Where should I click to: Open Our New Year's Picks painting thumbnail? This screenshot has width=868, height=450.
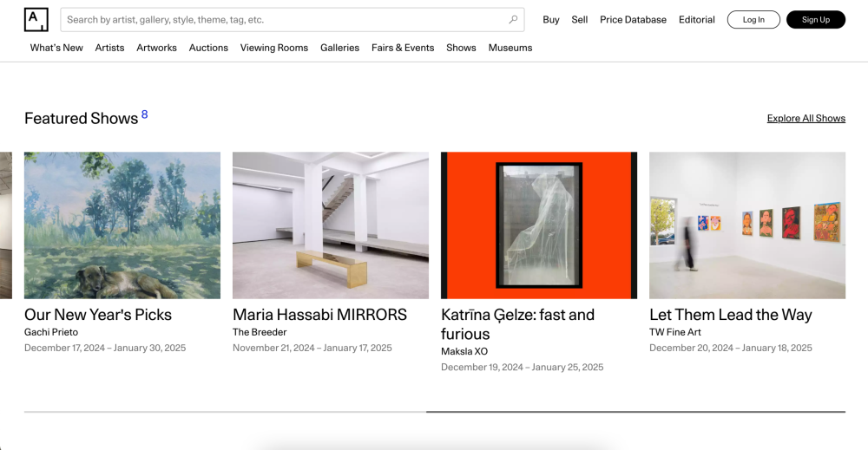(x=122, y=225)
